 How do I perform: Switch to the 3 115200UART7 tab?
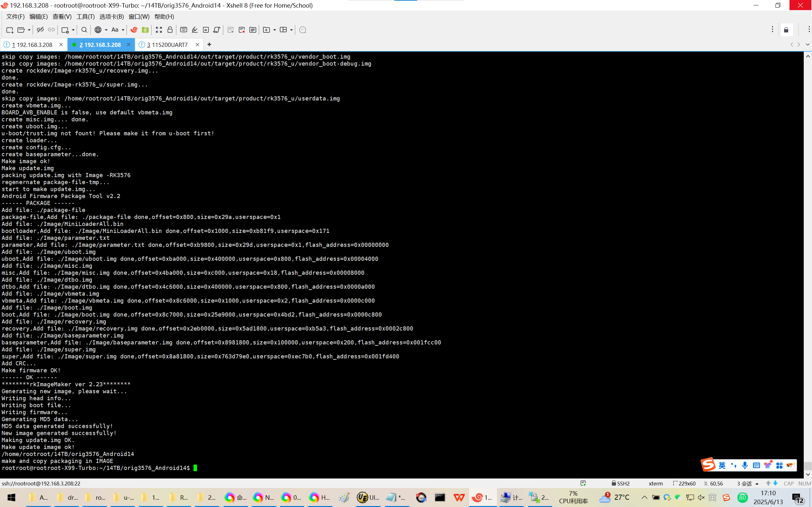[167, 45]
